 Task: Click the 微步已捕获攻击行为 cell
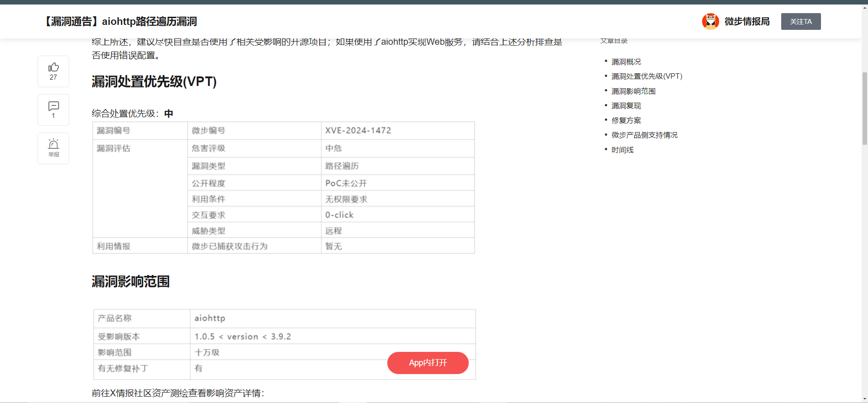coord(255,246)
